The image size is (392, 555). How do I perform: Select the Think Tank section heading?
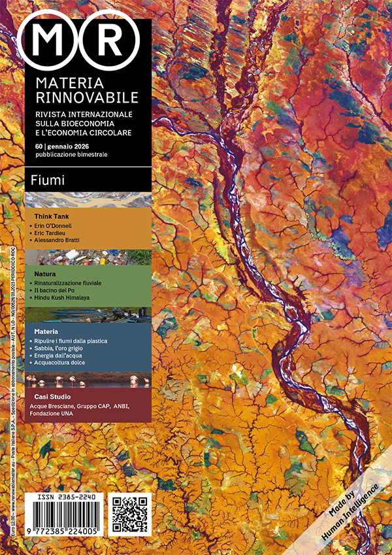click(52, 214)
